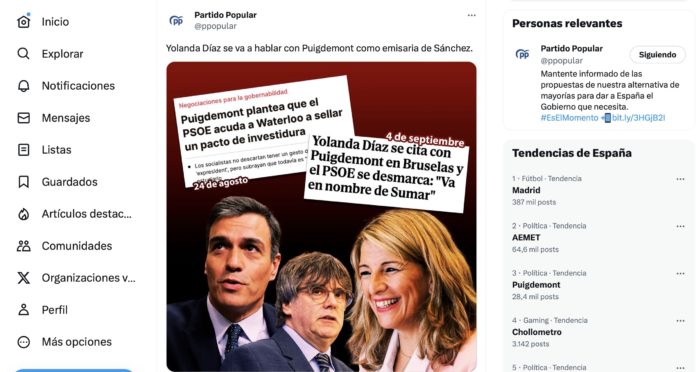Select the Chollometro trending topic
Screen dimensions: 696x372
coord(537,332)
